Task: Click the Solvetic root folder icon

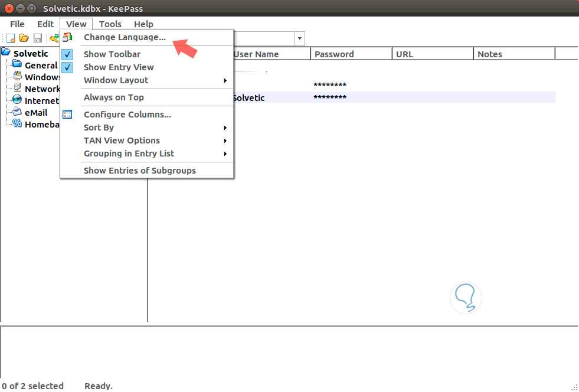Action: [x=6, y=52]
